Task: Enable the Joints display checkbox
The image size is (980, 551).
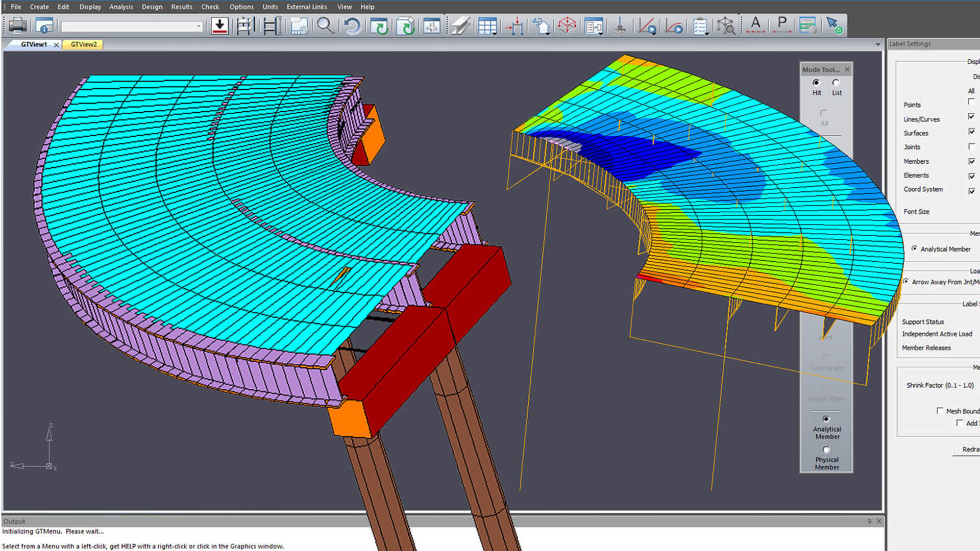Action: coord(971,146)
